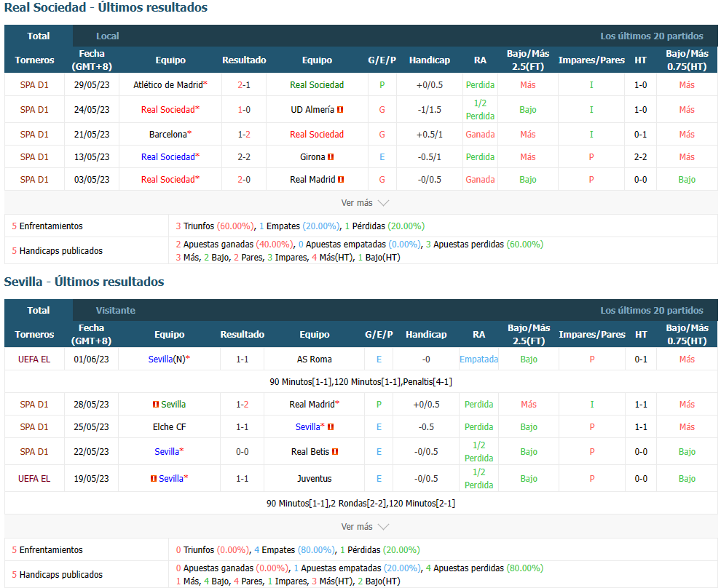
Task: Click the 2-0 result in 03/05/23 row
Action: [244, 180]
